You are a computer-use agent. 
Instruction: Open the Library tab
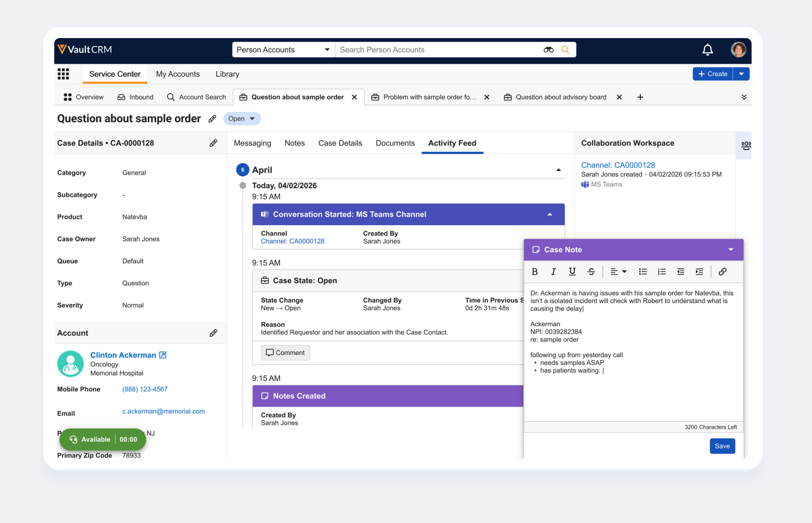coord(227,74)
